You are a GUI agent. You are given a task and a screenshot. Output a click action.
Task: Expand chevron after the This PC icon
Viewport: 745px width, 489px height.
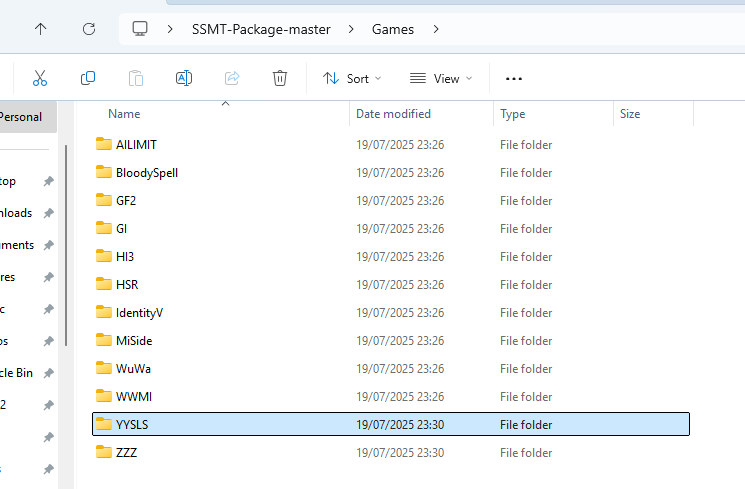tap(170, 29)
